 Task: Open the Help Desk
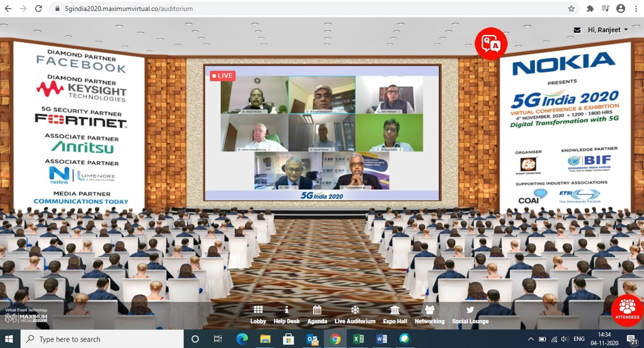click(287, 315)
